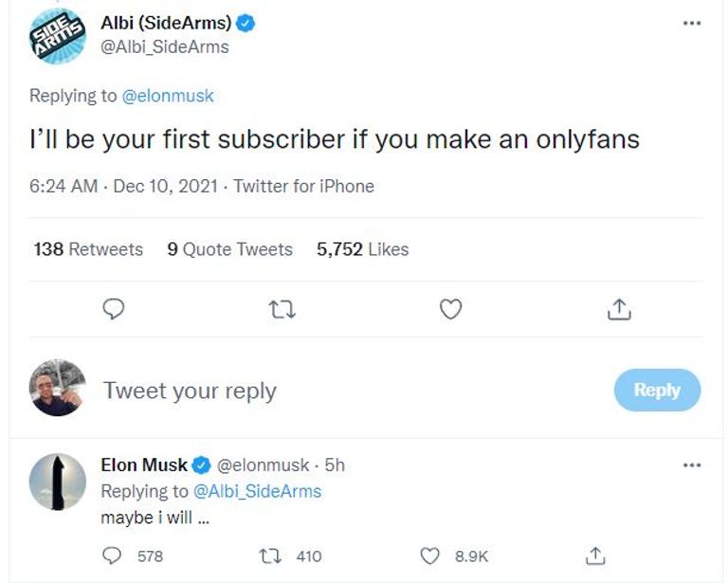View the 9 Quote Tweets

pos(230,249)
